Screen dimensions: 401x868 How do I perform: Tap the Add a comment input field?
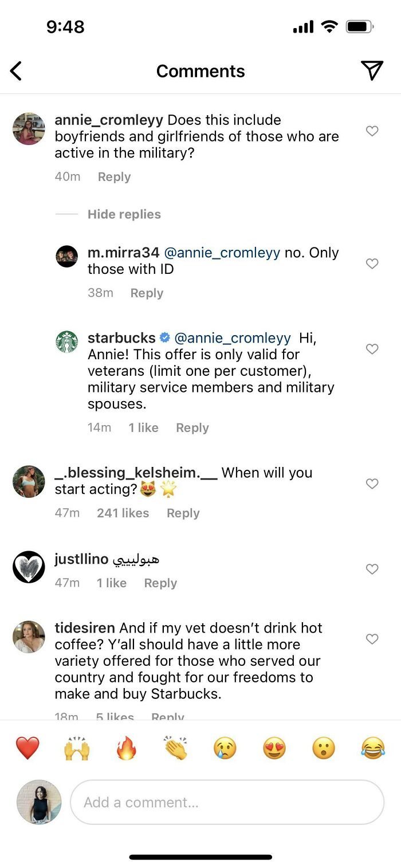coord(227,802)
